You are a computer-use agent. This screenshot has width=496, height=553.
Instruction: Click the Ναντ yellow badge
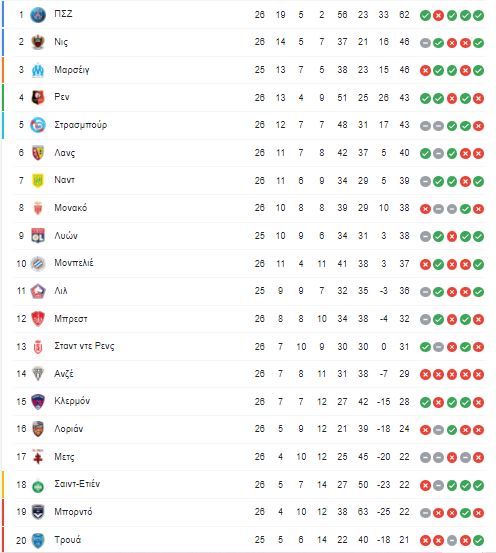(x=38, y=181)
